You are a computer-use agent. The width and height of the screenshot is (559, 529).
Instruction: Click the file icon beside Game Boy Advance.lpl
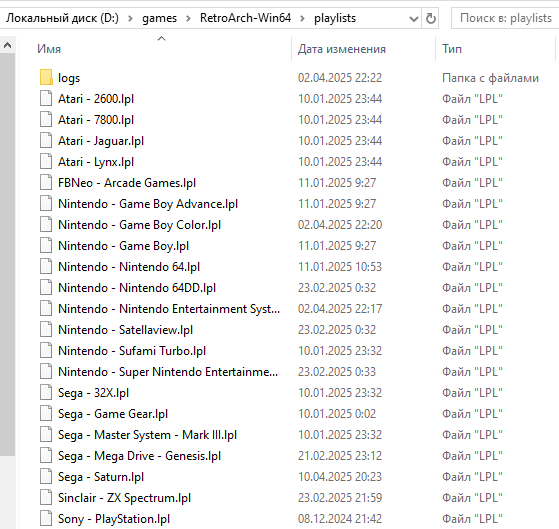[46, 204]
